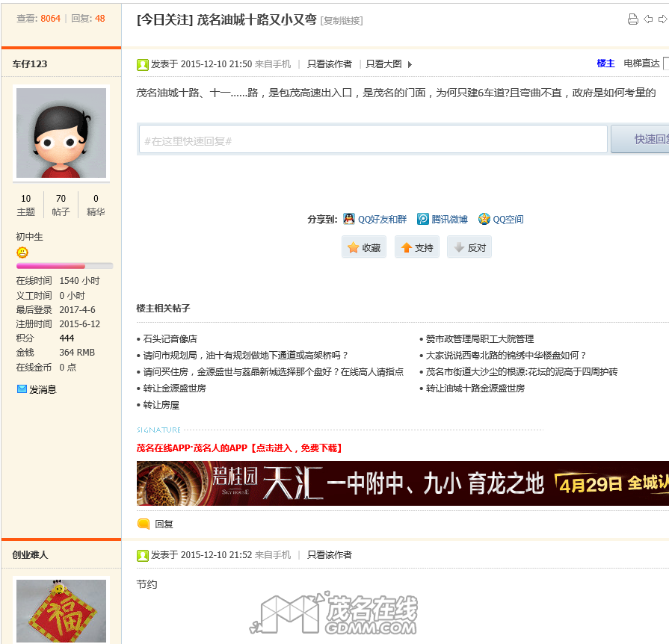Click the Tencent Weibo share icon
This screenshot has width=669, height=644.
423,219
